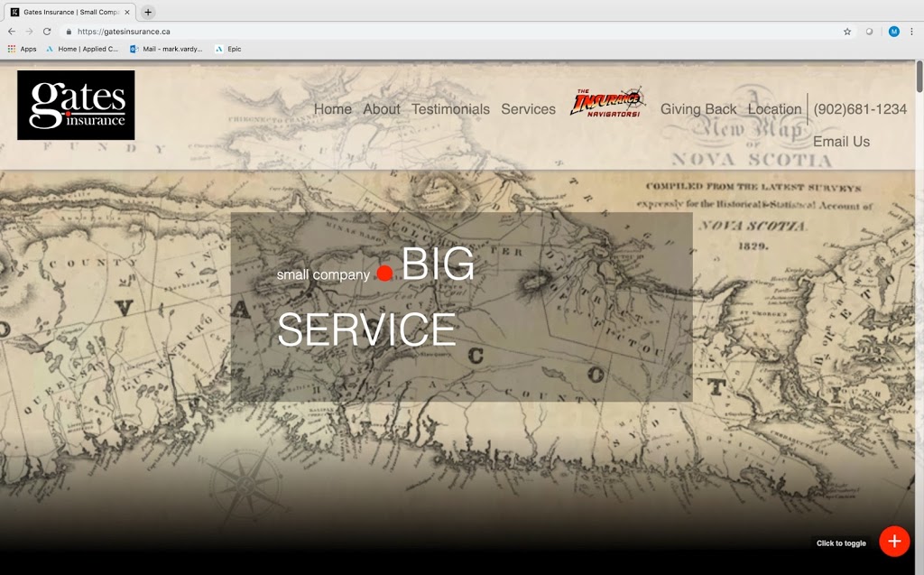Open the Giving Back page
Image resolution: width=924 pixels, height=575 pixels.
(698, 109)
